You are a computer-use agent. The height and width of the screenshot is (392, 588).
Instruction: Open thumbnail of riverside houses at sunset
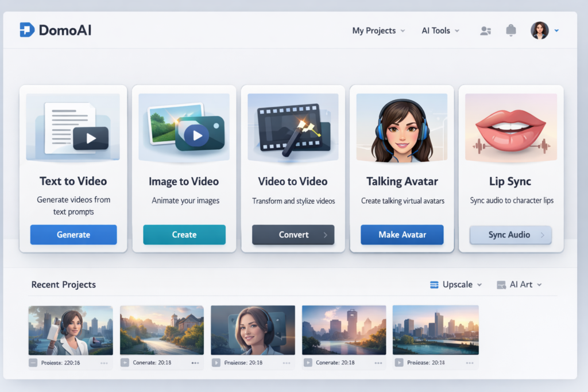(x=161, y=330)
